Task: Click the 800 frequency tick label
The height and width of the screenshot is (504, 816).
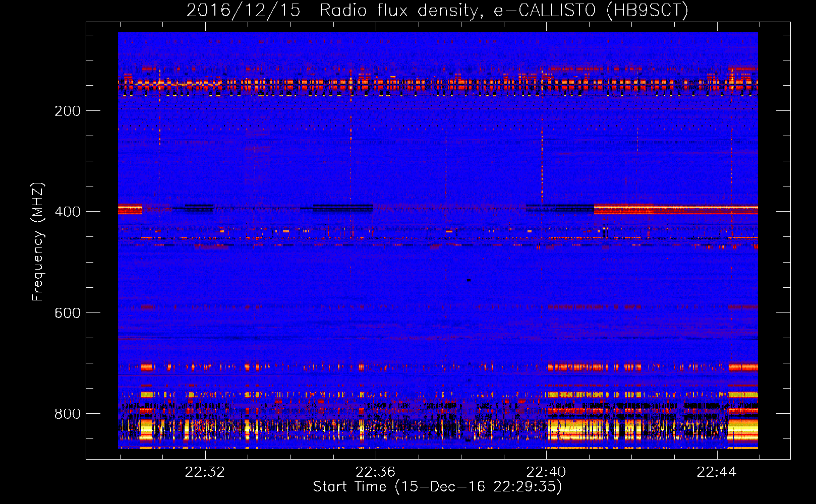Action: pyautogui.click(x=68, y=414)
